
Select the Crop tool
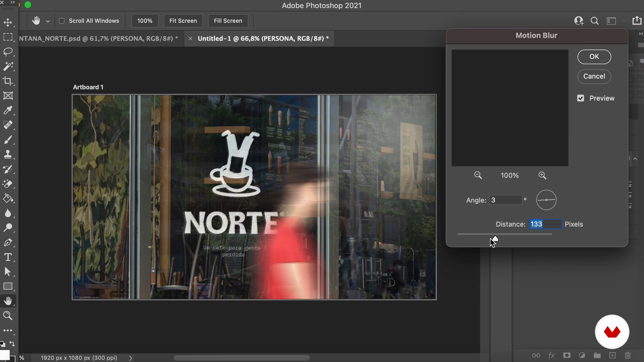pyautogui.click(x=8, y=81)
